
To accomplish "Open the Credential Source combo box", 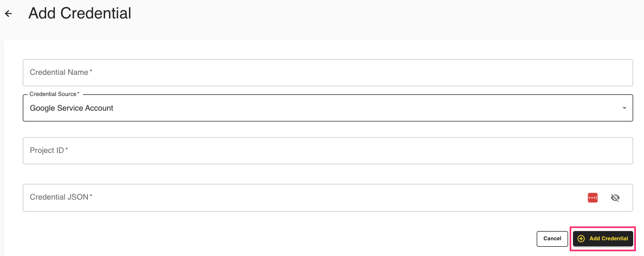I will coord(325,108).
